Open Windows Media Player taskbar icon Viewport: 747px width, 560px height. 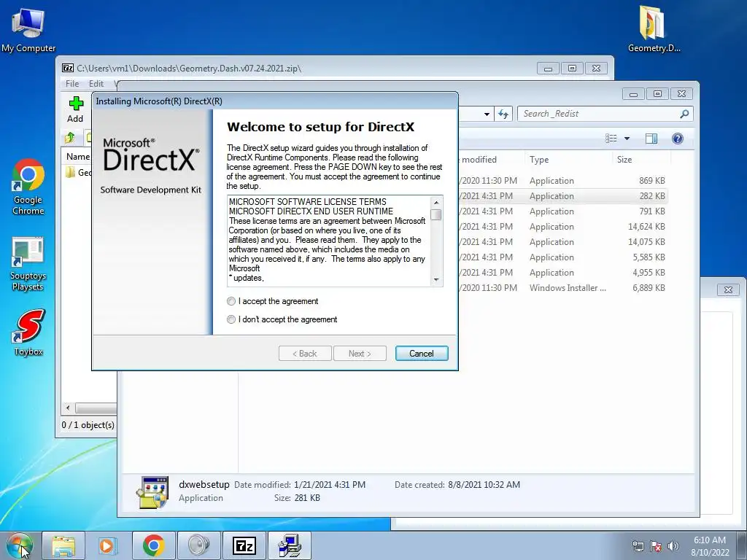point(107,545)
